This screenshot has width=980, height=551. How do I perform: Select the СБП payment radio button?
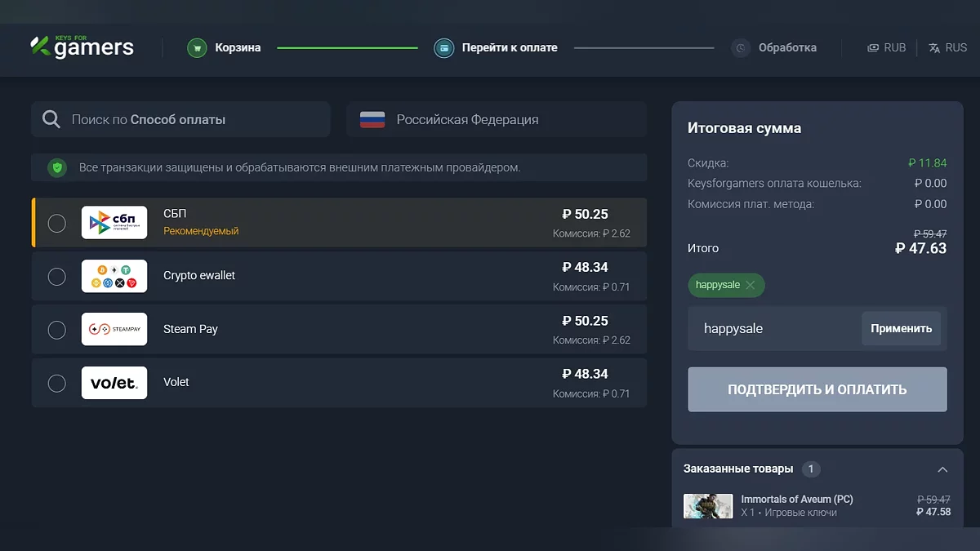pos(56,223)
